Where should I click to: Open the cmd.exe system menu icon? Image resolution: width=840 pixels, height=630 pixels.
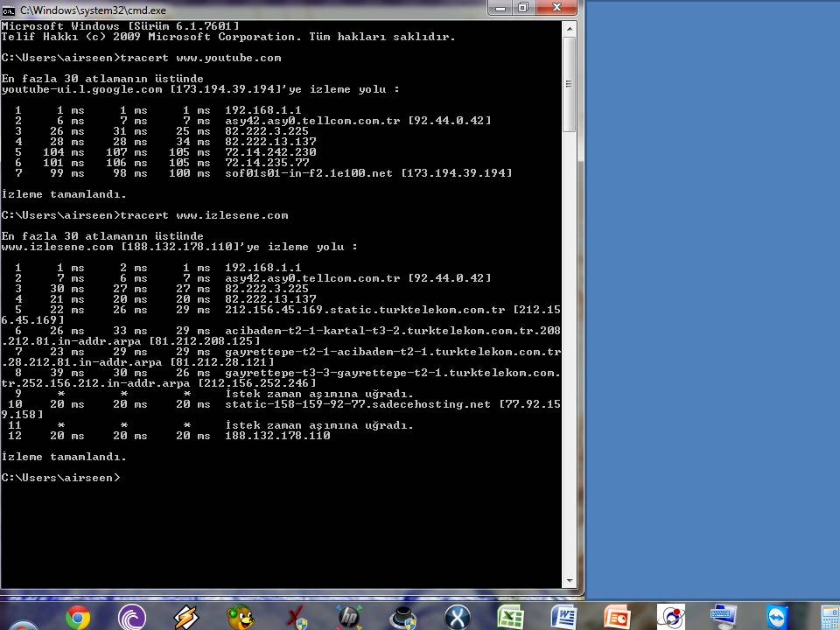point(10,10)
